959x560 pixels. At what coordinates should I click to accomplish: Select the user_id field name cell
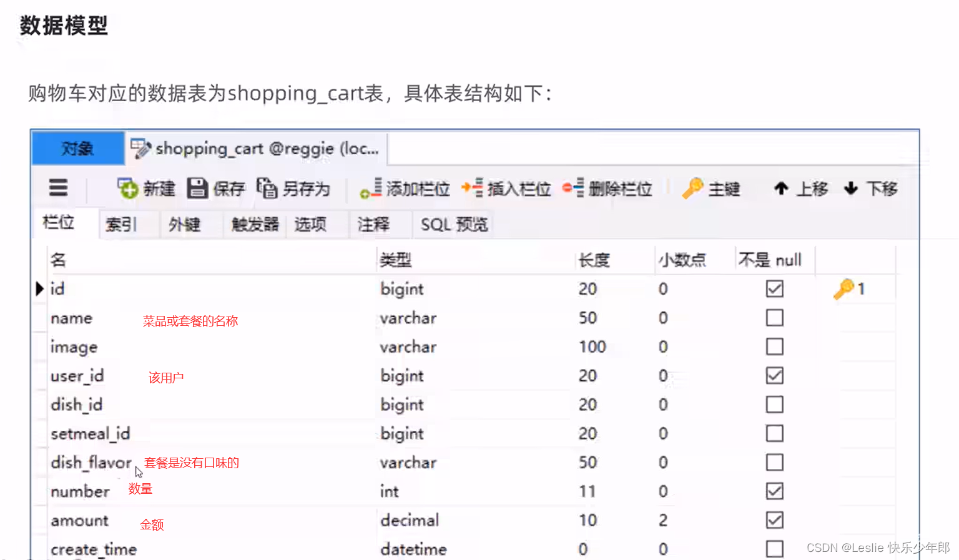coord(212,376)
